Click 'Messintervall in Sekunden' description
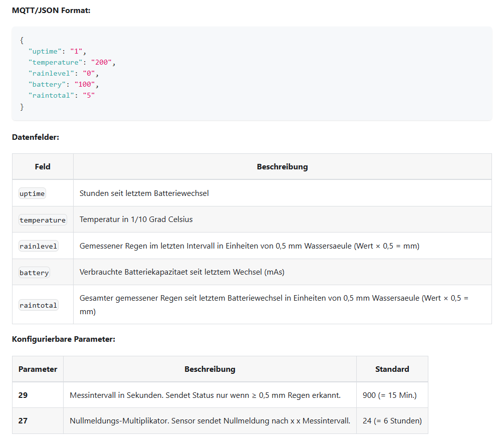This screenshot has width=500, height=448. pos(205,395)
